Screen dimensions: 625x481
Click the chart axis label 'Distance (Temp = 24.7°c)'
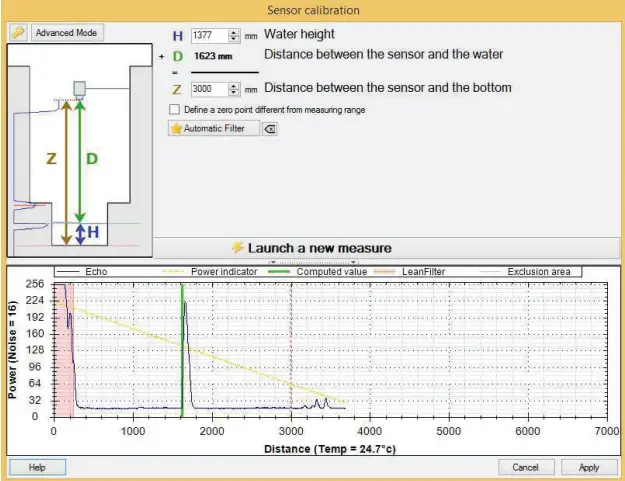pos(330,449)
